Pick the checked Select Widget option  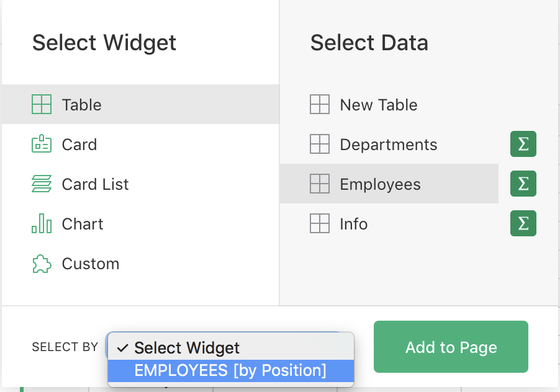tap(187, 348)
